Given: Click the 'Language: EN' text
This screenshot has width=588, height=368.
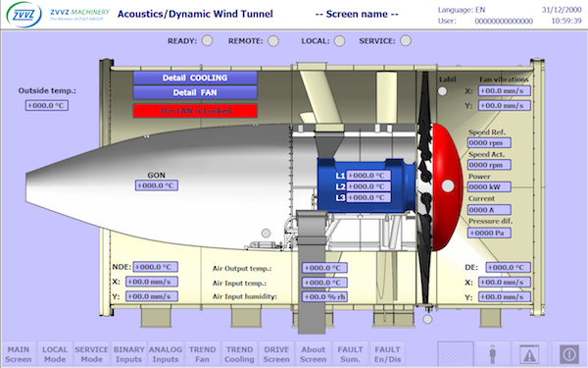Looking at the screenshot, I should click(x=462, y=10).
